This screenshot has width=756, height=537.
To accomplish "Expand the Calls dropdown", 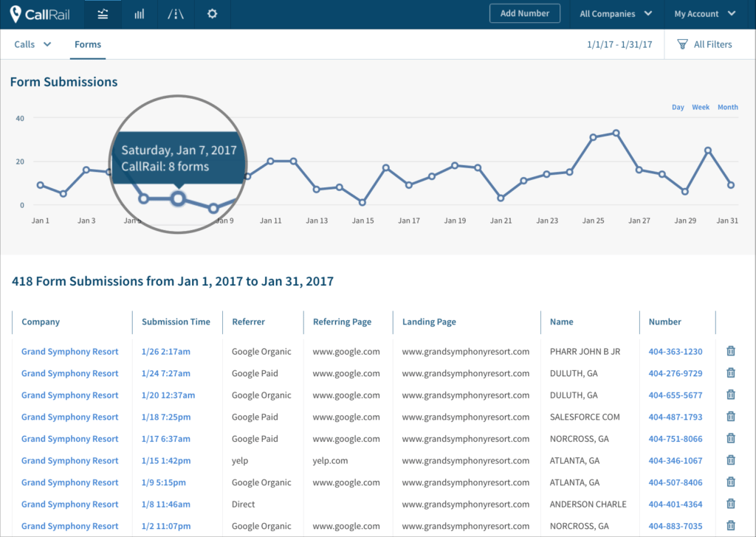I will 31,44.
